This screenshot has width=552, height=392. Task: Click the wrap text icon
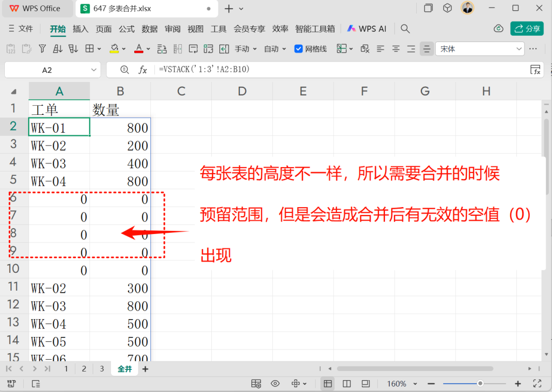point(193,49)
